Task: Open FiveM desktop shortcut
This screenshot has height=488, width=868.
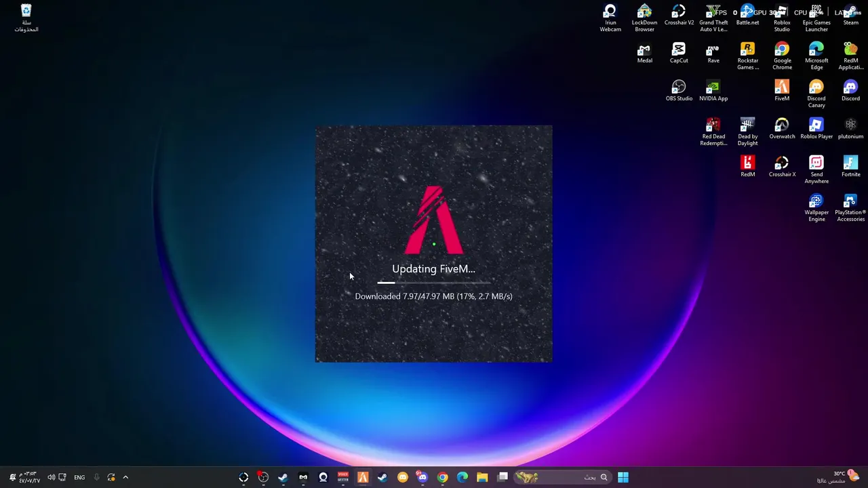Action: pos(782,91)
